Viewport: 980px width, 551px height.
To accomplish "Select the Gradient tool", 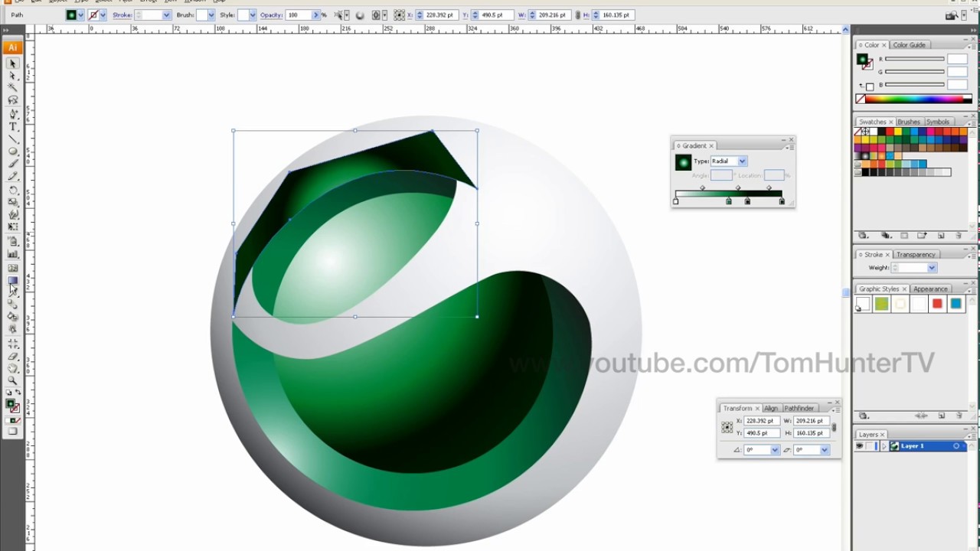I will 13,280.
